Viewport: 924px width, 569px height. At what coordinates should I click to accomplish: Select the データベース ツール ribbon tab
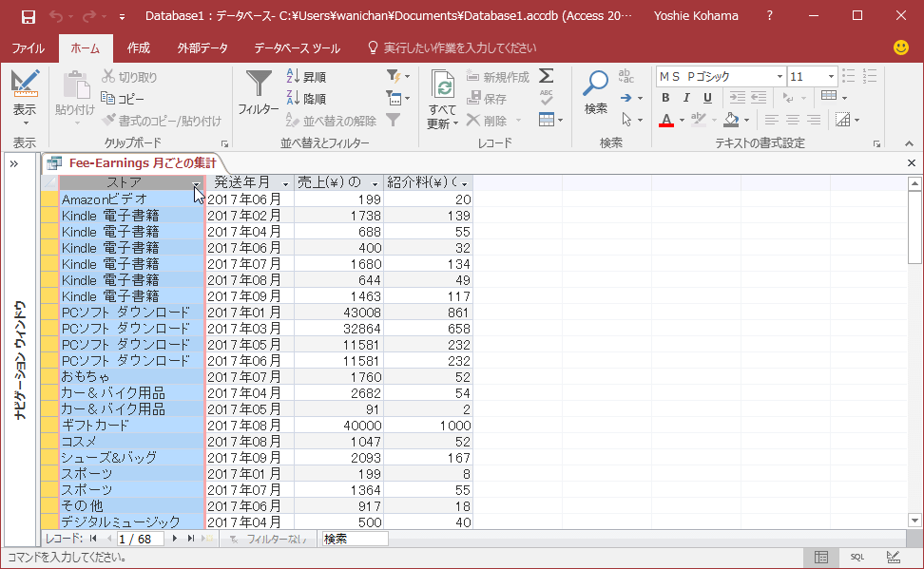pos(297,48)
